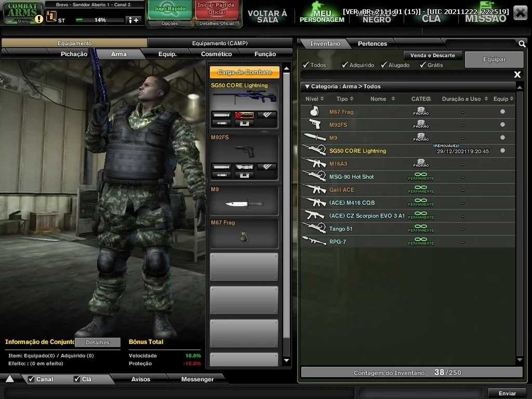Screen dimensions: 532x399
Task: Select the M92FS pistol icon in inventory
Action: pos(315,124)
